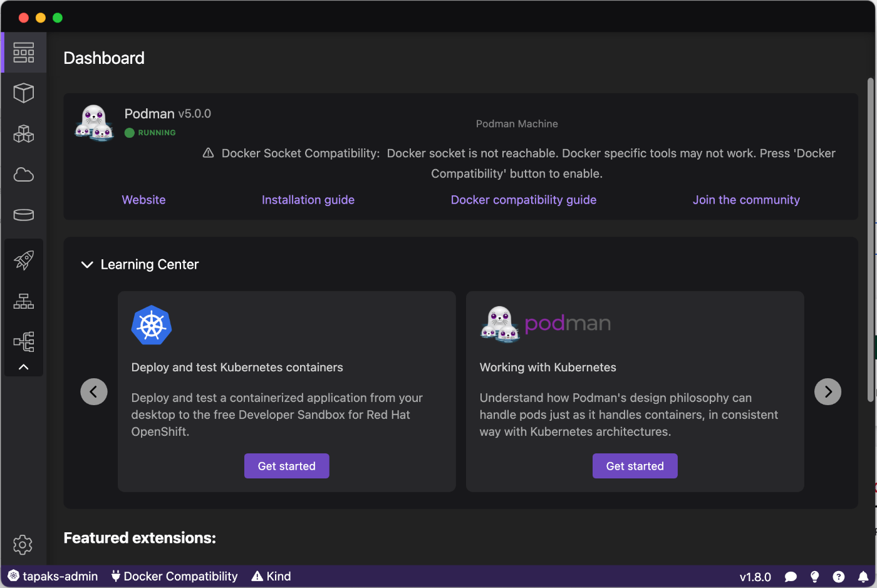Screen dimensions: 877x588
Task: Click the Deploy and test Kubernetes containers title
Action: tap(237, 368)
